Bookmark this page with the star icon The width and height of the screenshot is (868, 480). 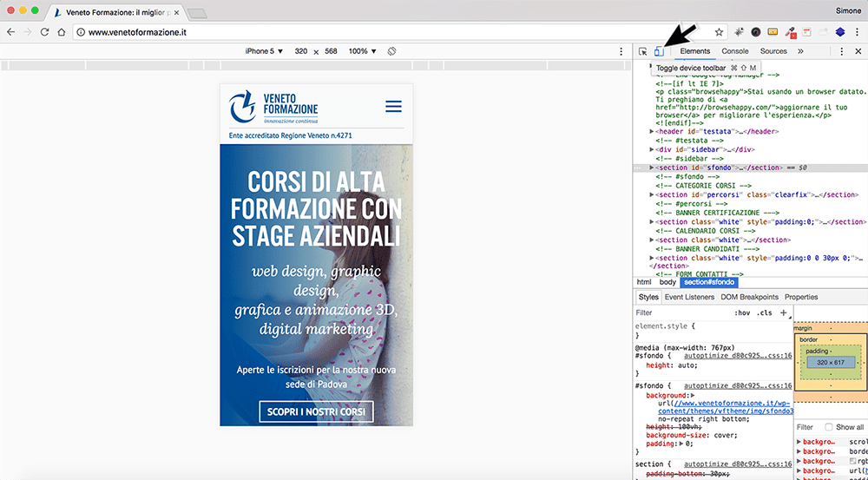pos(719,32)
